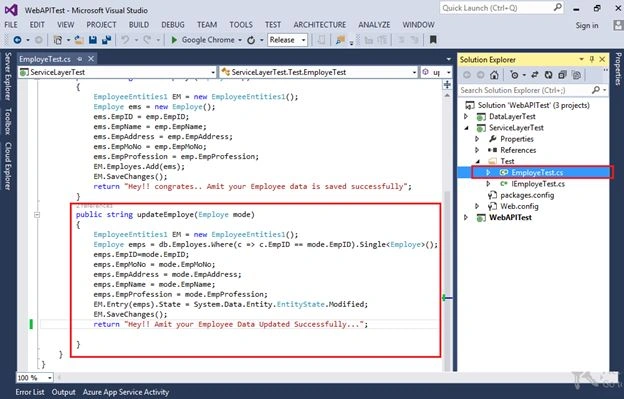This screenshot has width=624, height=399.
Task: Toggle pin on EmployeTest.cs tab
Action: click(x=80, y=59)
